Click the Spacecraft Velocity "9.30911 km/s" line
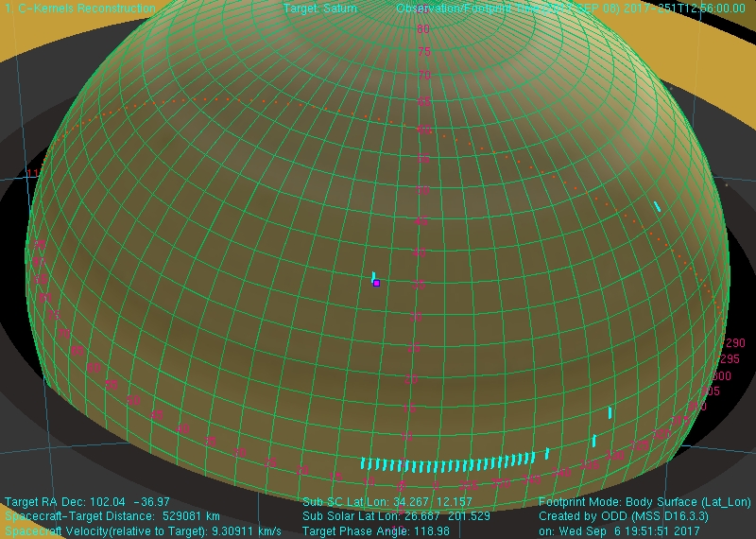 (x=143, y=530)
